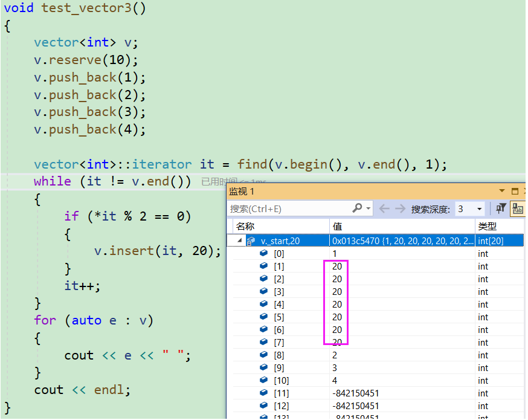Select the [11] element row icon
This screenshot has width=528, height=420.
click(263, 393)
